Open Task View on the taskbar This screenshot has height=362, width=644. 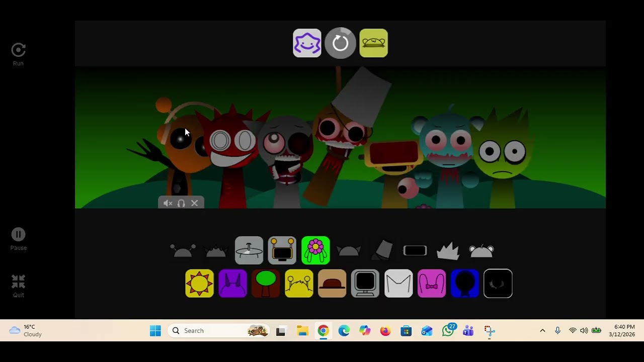[281, 330]
